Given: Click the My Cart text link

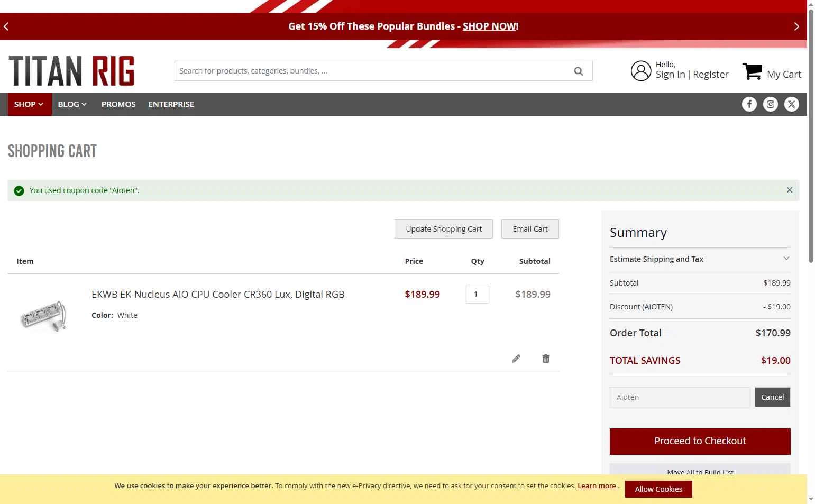Looking at the screenshot, I should tap(784, 75).
